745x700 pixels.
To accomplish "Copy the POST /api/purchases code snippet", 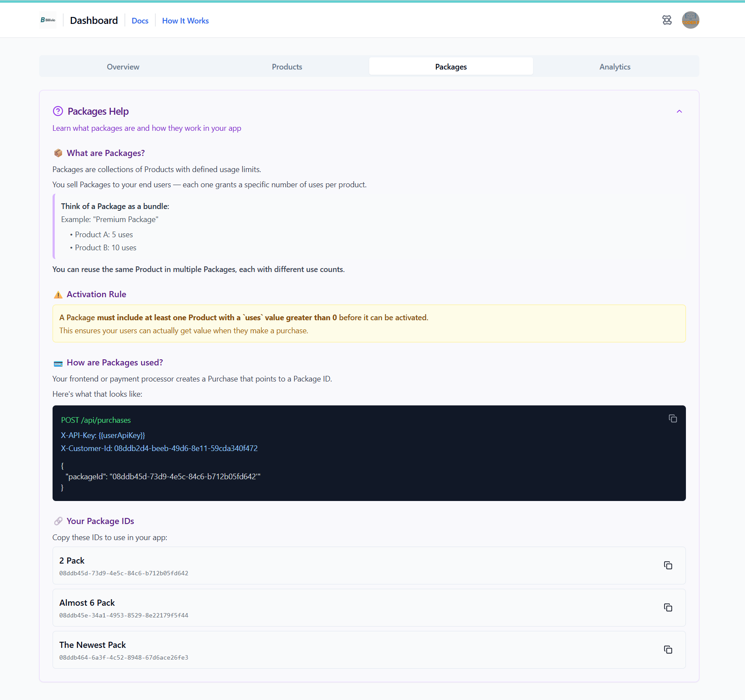I will pos(672,418).
